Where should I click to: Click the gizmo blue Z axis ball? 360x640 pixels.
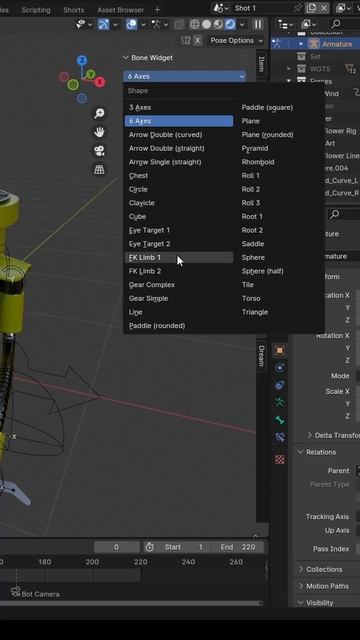click(82, 61)
